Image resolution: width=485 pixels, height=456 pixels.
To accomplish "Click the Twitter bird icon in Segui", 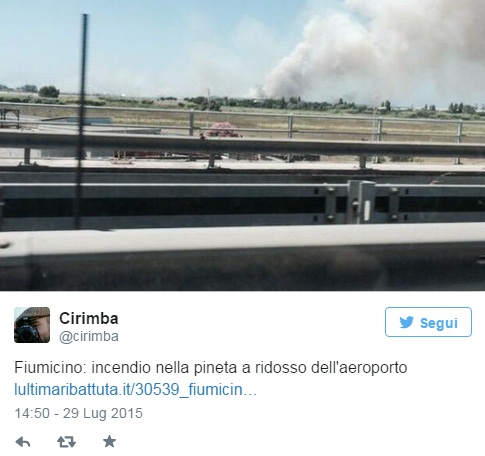I will pos(406,322).
